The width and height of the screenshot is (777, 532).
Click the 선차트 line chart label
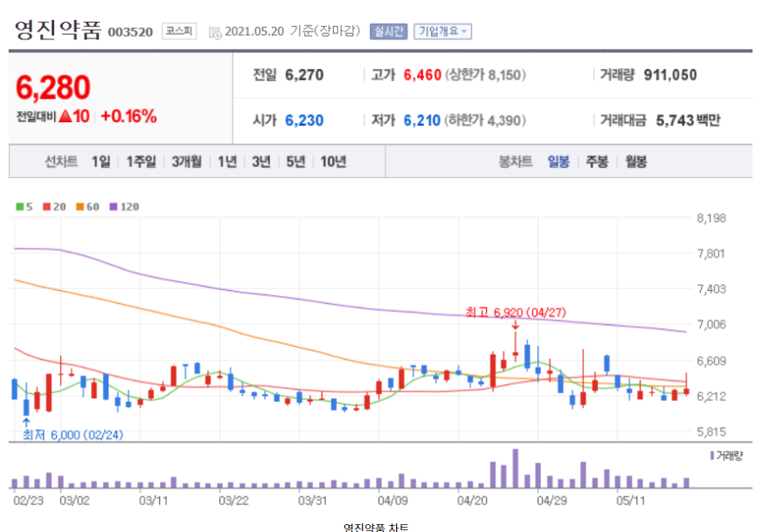[x=61, y=162]
